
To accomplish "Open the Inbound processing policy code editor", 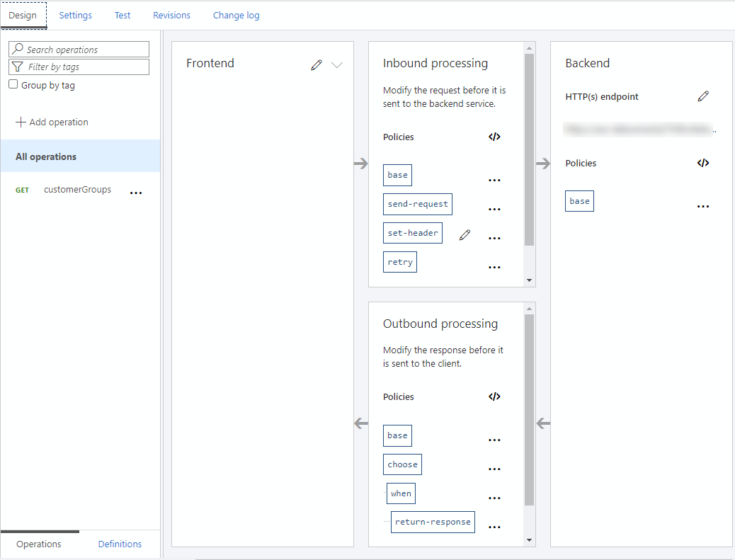I will (494, 137).
